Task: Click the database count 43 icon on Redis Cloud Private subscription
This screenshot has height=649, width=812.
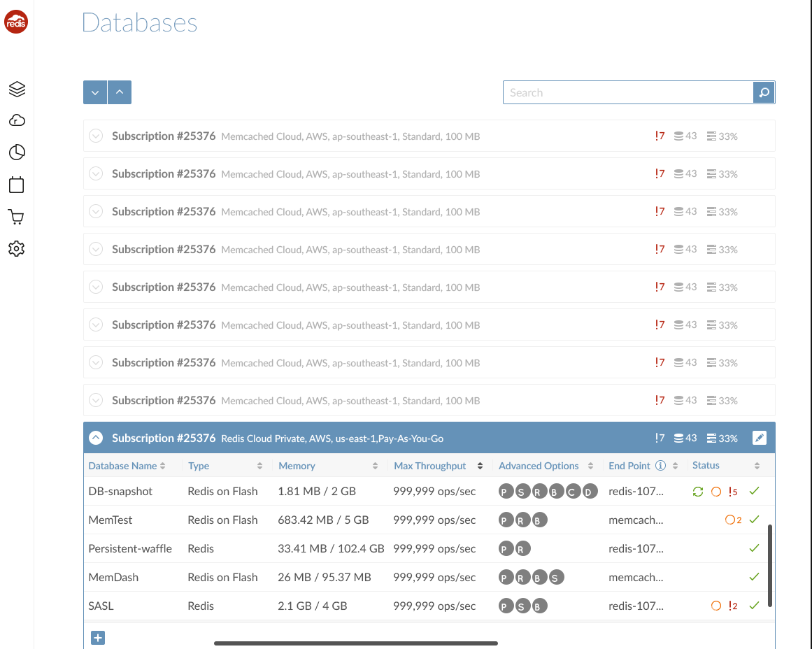Action: point(685,438)
